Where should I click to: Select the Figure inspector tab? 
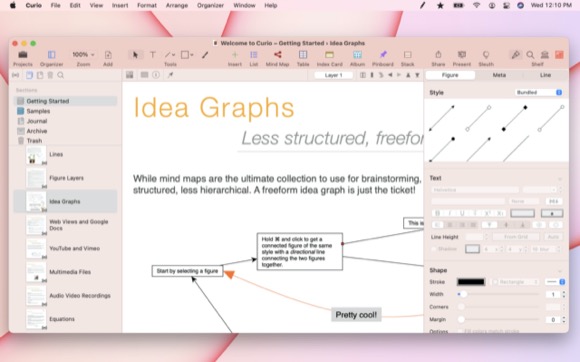(450, 75)
